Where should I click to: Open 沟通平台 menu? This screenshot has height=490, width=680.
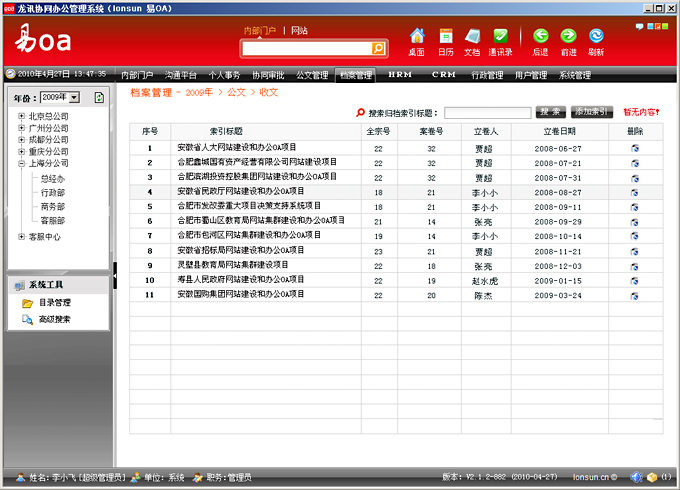click(180, 75)
